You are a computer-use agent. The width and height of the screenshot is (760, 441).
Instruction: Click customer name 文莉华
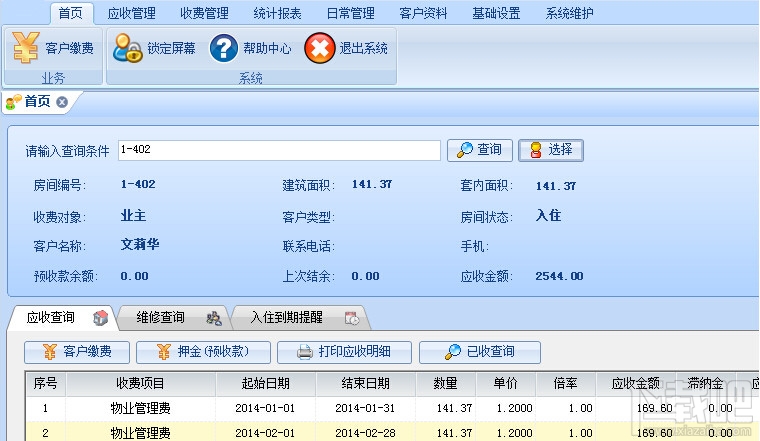(x=140, y=244)
